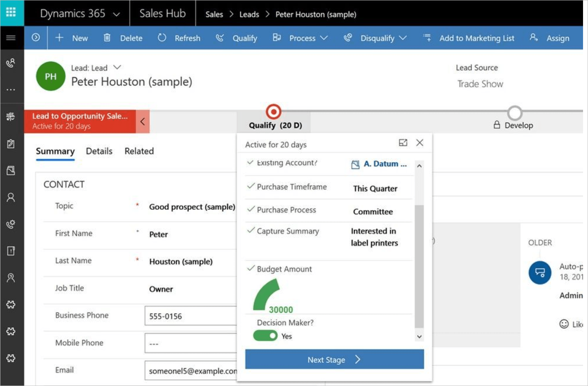Open the Disqualify dropdown menu
This screenshot has width=588, height=386.
[x=375, y=38]
